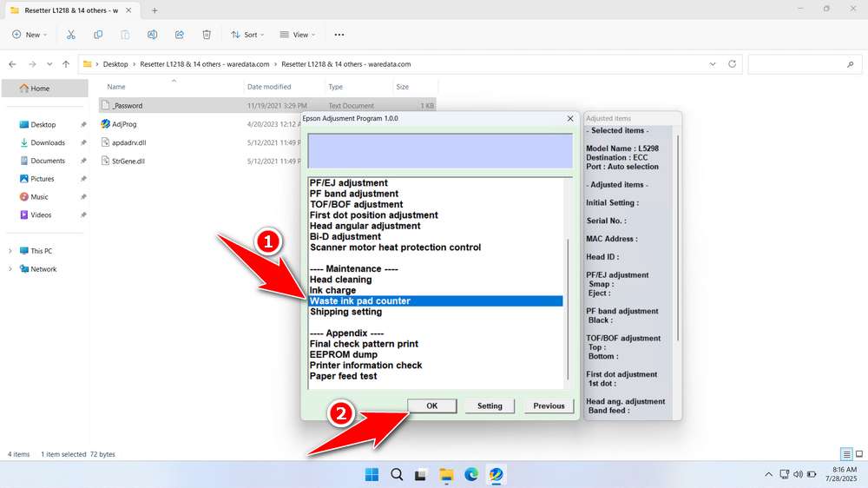
Task: Sort files by the Name column header
Action: pos(116,87)
